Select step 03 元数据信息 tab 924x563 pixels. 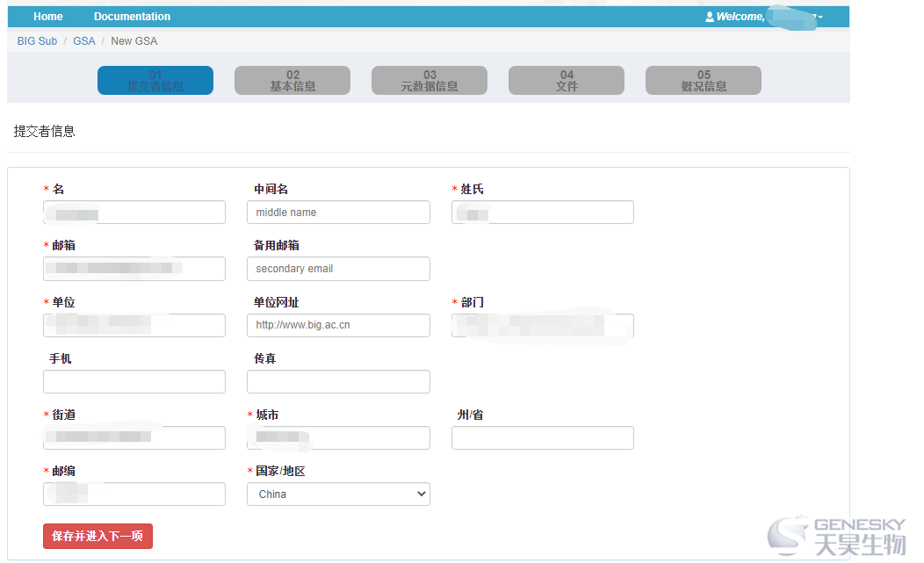coord(430,81)
